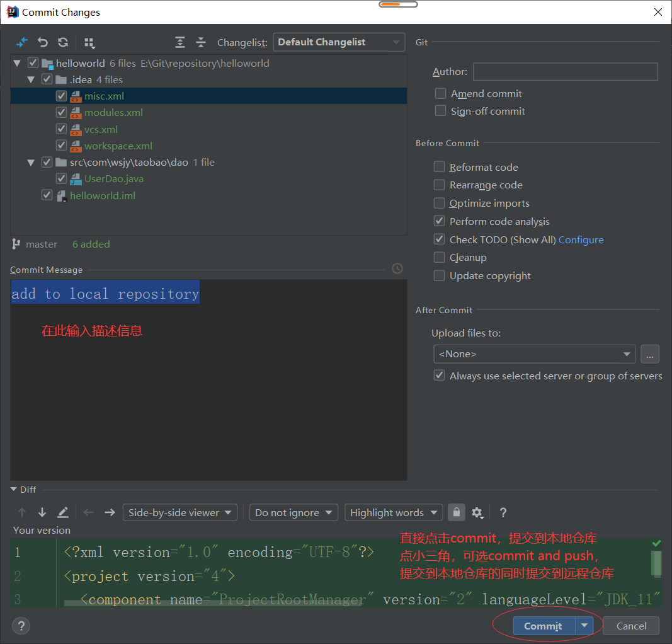Click the Rollback (revert) toolbar icon
The height and width of the screenshot is (644, 672).
pyautogui.click(x=42, y=42)
